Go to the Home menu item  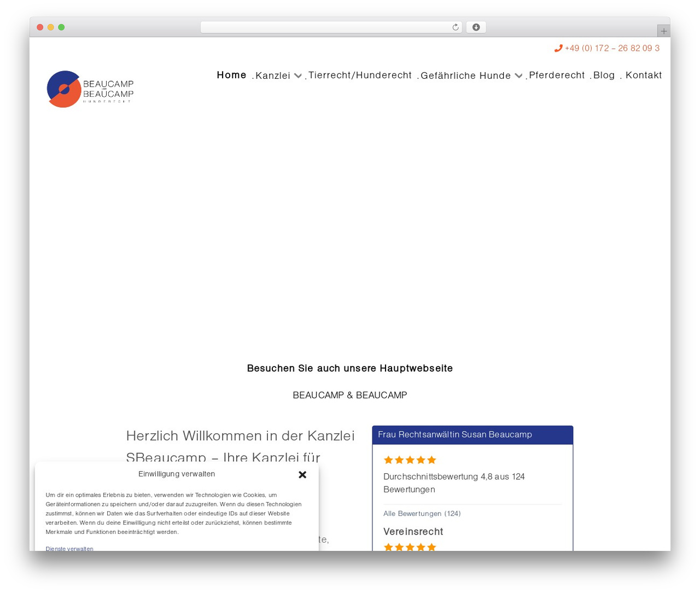(x=231, y=75)
